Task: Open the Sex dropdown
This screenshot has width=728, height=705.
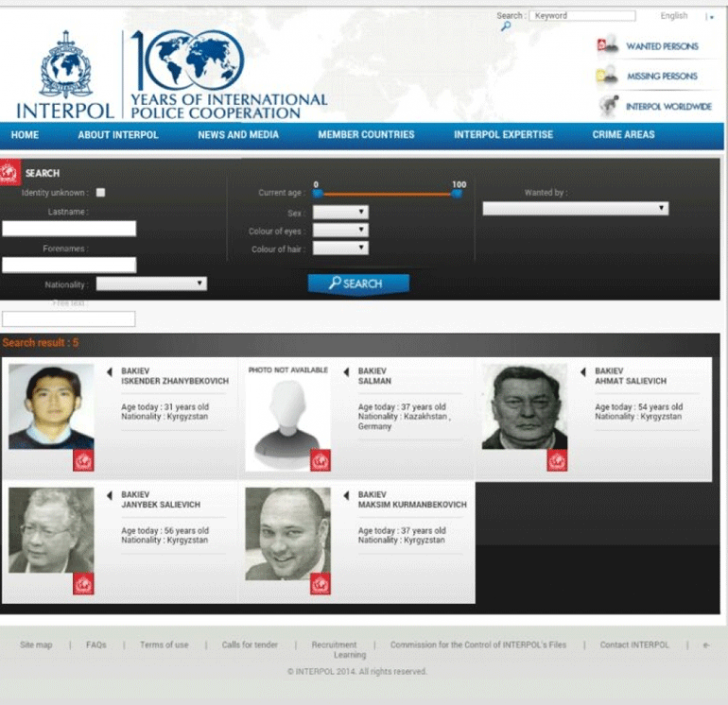Action: coord(340,212)
